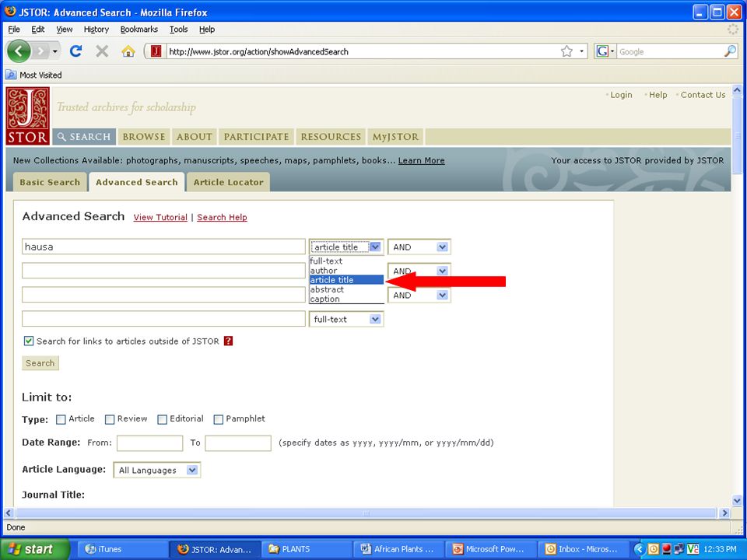The image size is (747, 560).
Task: Open the SEARCH navigation item
Action: pyautogui.click(x=84, y=137)
